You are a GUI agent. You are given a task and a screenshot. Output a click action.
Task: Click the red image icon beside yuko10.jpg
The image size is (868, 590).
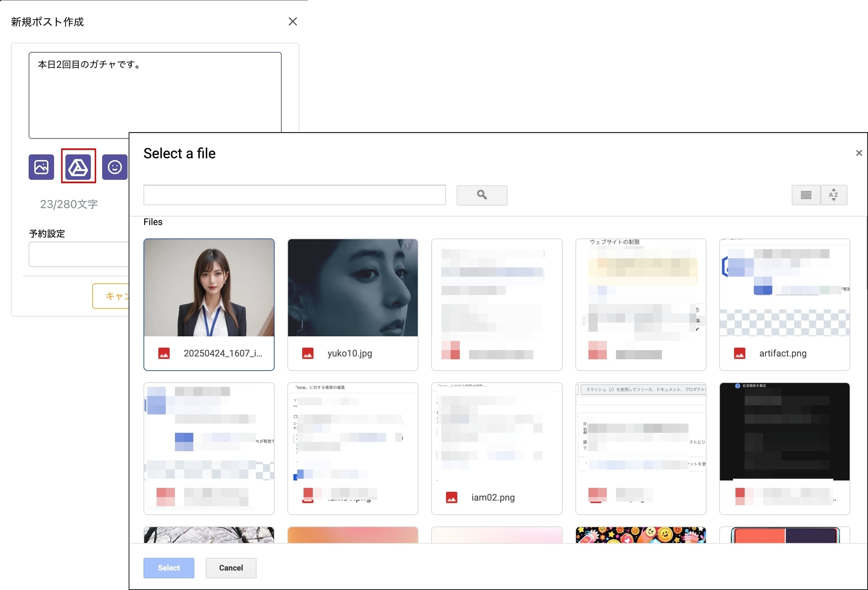click(307, 353)
